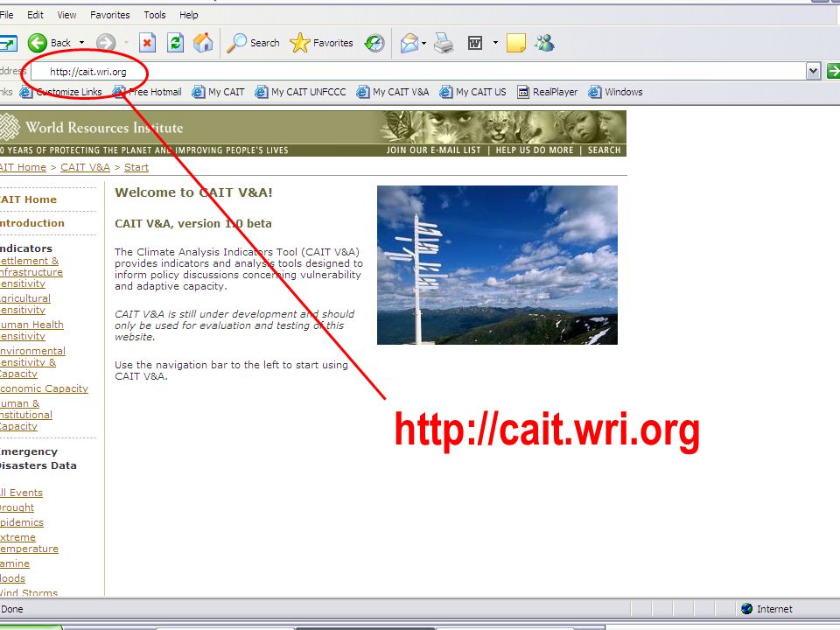
Task: Open Economic Capacity link
Action: [44, 388]
